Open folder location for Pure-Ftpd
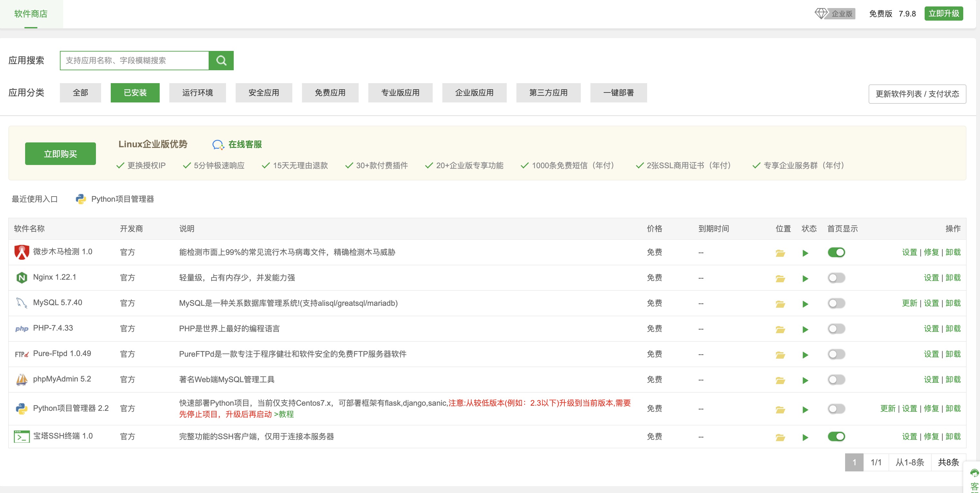The image size is (980, 493). 780,355
